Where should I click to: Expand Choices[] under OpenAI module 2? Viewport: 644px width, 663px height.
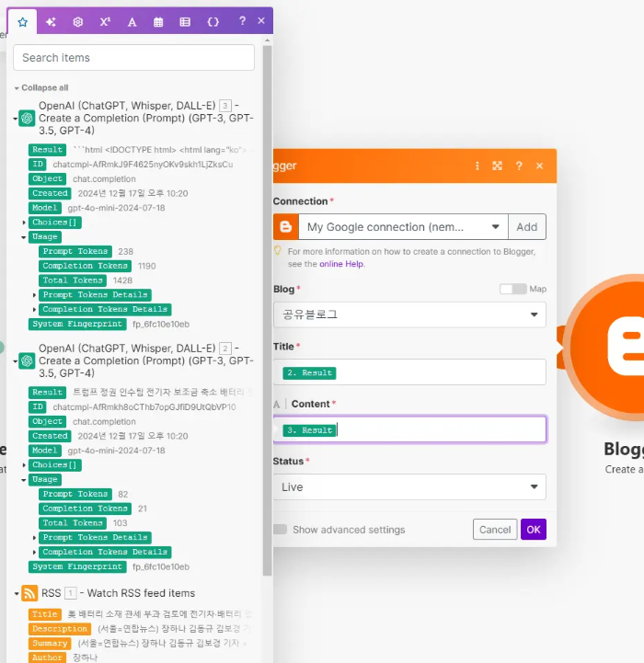pos(24,465)
